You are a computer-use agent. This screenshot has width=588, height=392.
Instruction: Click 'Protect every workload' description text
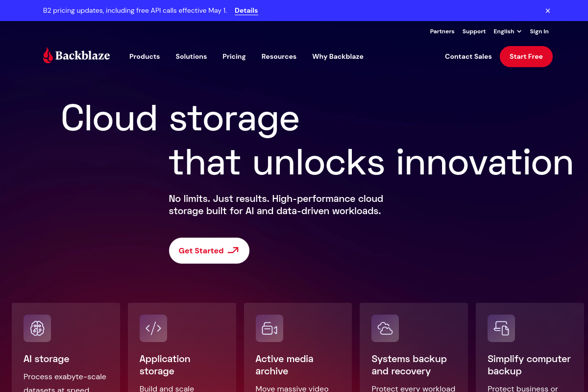(414, 389)
